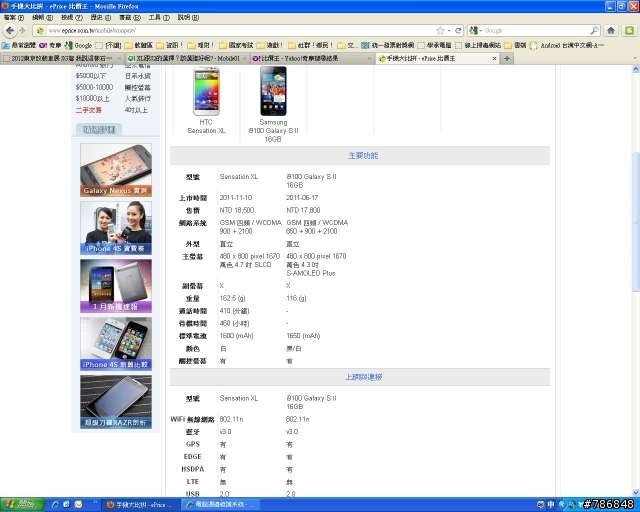Close the 手機大比拼 ePrice tab
Screen dimensions: 640x512
click(494, 58)
